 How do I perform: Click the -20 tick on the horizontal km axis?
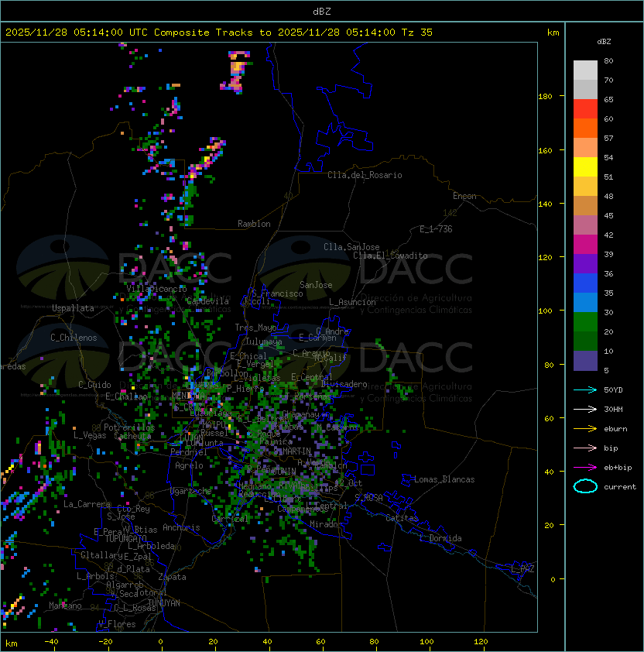[105, 642]
